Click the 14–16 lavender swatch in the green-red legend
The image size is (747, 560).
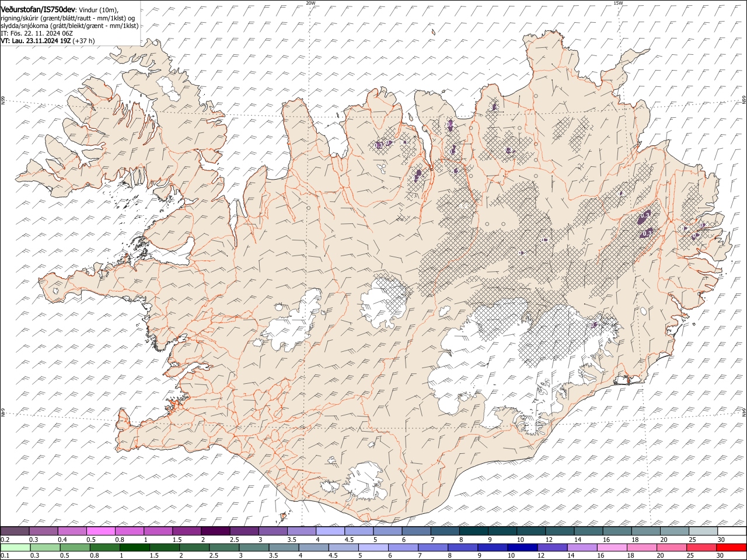[582, 547]
